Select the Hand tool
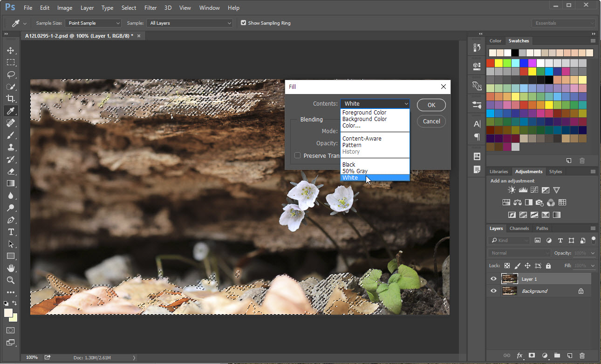The image size is (601, 364). tap(10, 268)
